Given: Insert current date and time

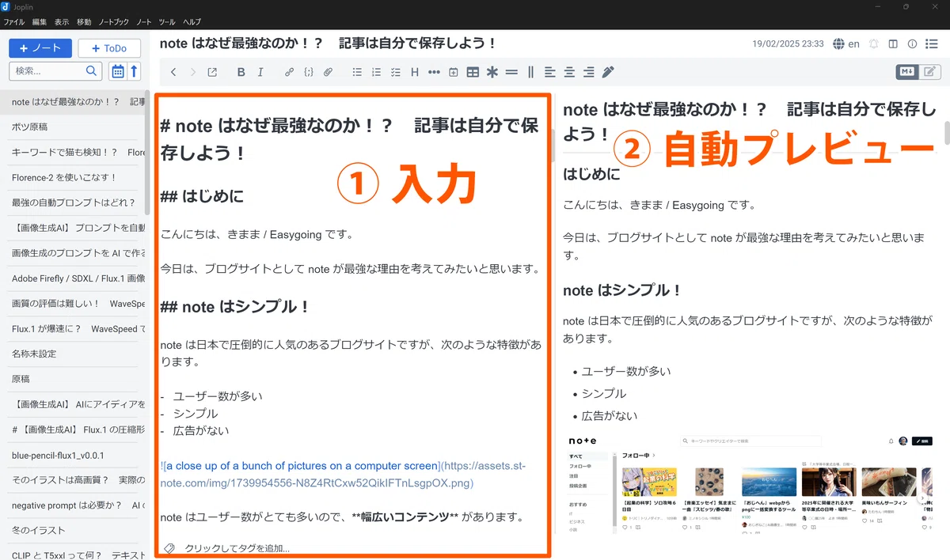Looking at the screenshot, I should [x=454, y=72].
